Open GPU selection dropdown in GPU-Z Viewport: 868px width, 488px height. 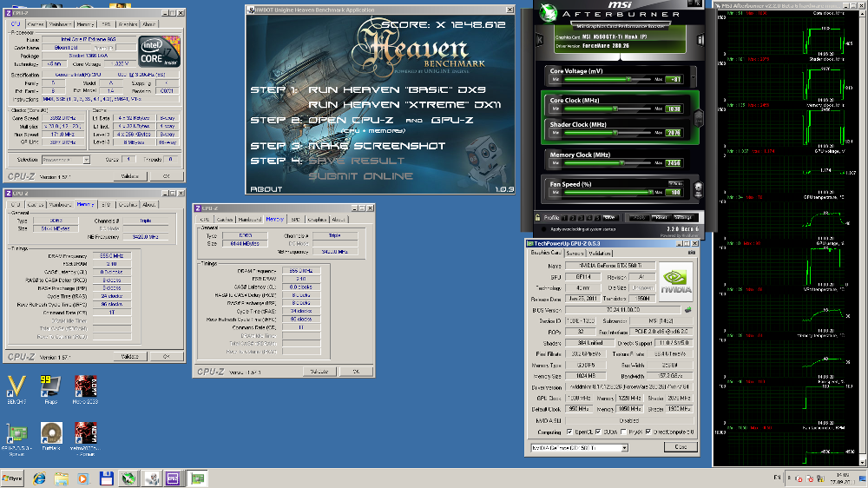[x=624, y=447]
